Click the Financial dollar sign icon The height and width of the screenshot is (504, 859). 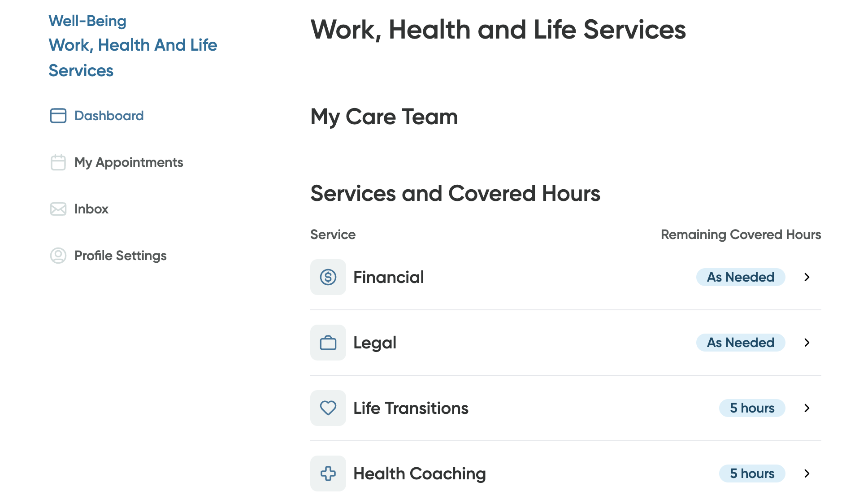(328, 277)
